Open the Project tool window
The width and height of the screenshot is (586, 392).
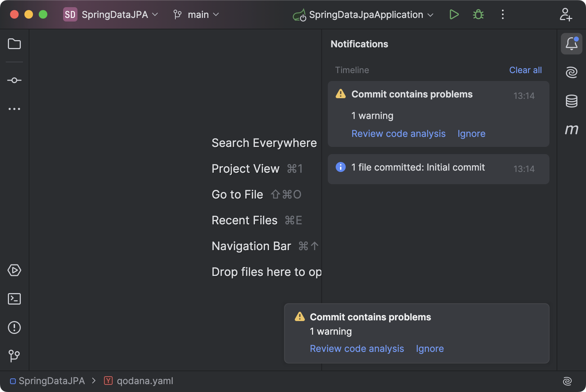pos(14,44)
